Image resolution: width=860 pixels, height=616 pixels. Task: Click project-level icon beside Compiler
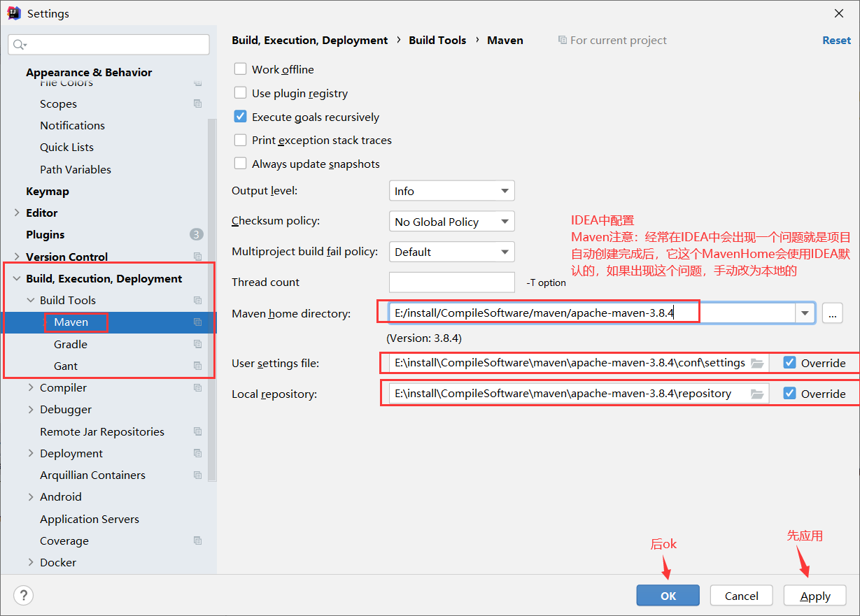[197, 387]
